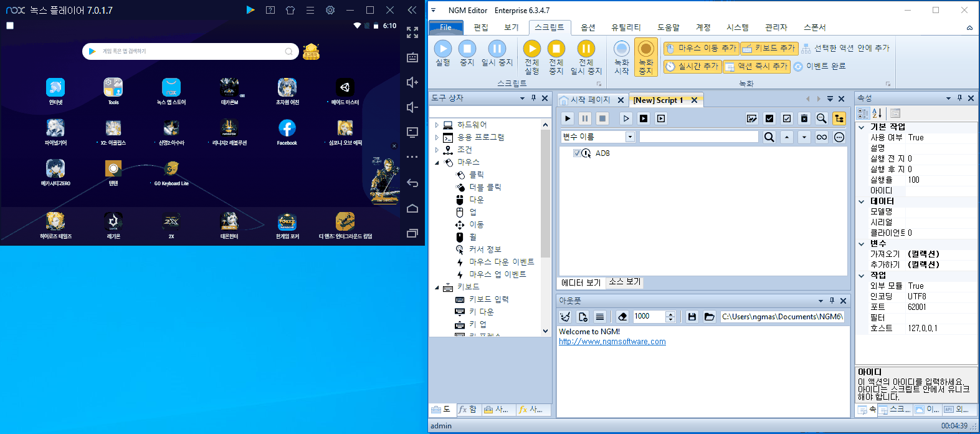Image resolution: width=980 pixels, height=434 pixels.
Task: Pause the script with 일시 중지
Action: point(497,54)
